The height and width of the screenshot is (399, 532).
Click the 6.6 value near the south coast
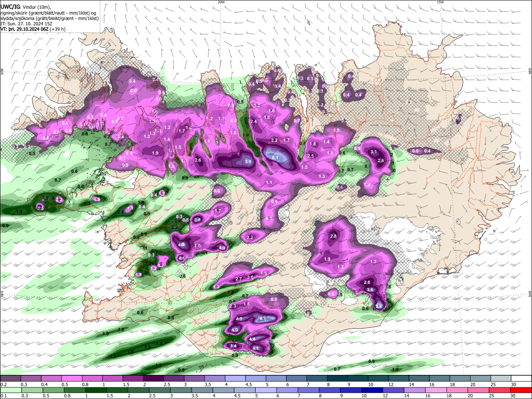point(263,319)
